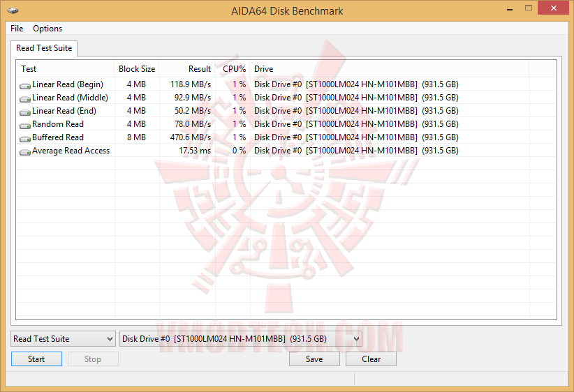The height and width of the screenshot is (392, 574).
Task: Close the AIDA64 Disk Benchmark window
Action: 554,8
